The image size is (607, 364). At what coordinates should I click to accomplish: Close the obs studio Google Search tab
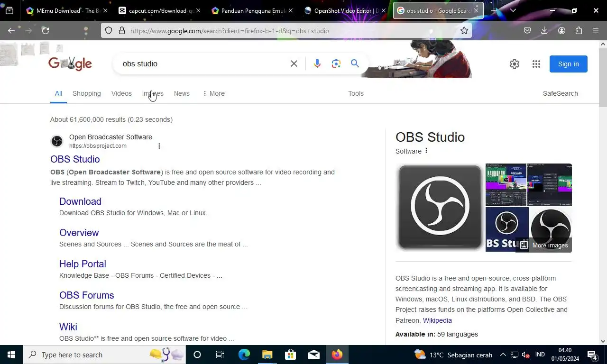tap(477, 10)
